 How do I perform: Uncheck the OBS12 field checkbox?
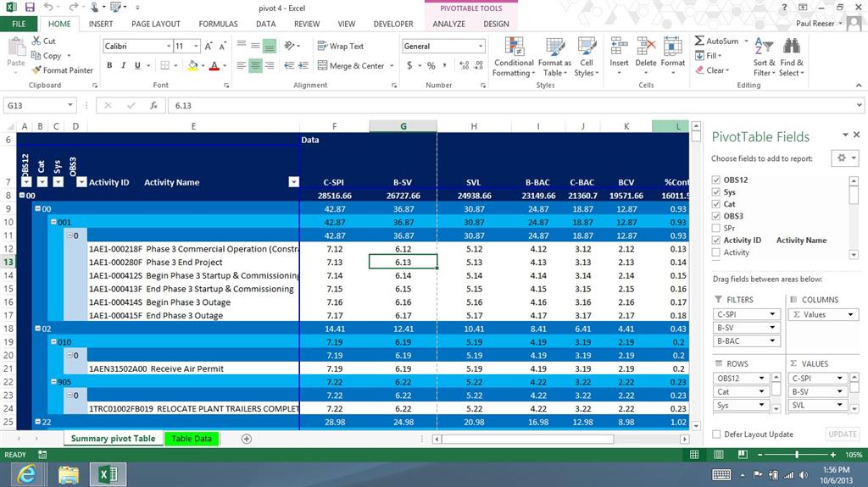(716, 180)
